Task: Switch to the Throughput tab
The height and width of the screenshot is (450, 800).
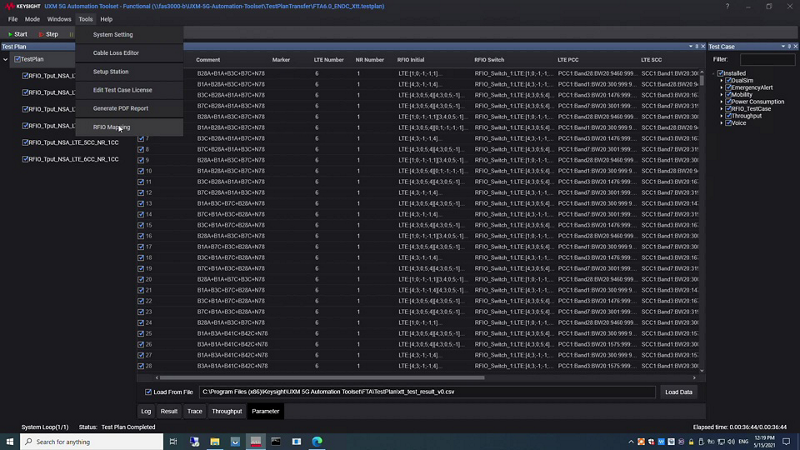Action: pos(227,411)
